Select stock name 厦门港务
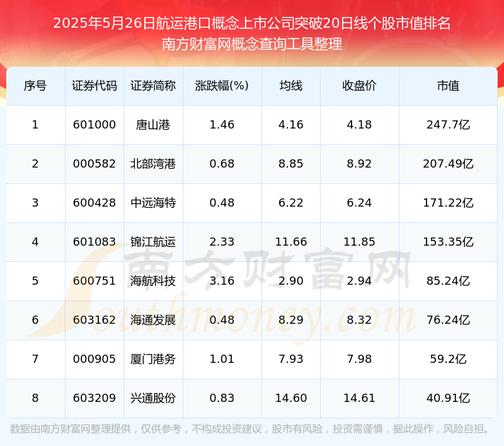This screenshot has width=504, height=446. click(153, 359)
